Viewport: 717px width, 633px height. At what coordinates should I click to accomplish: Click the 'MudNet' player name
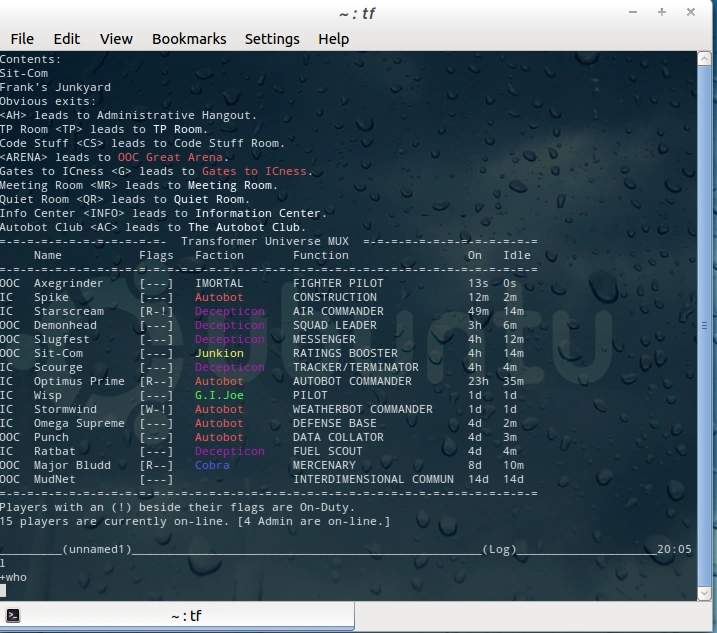[x=54, y=479]
